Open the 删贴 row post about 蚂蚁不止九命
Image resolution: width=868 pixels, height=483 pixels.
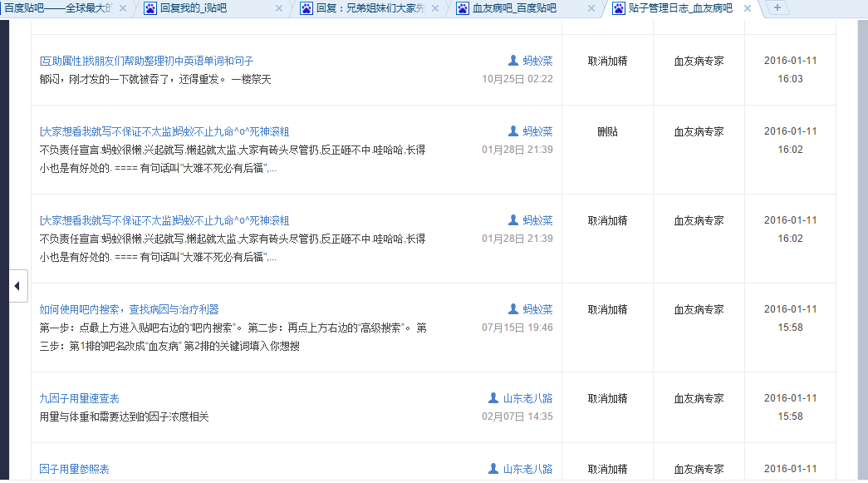pyautogui.click(x=164, y=132)
